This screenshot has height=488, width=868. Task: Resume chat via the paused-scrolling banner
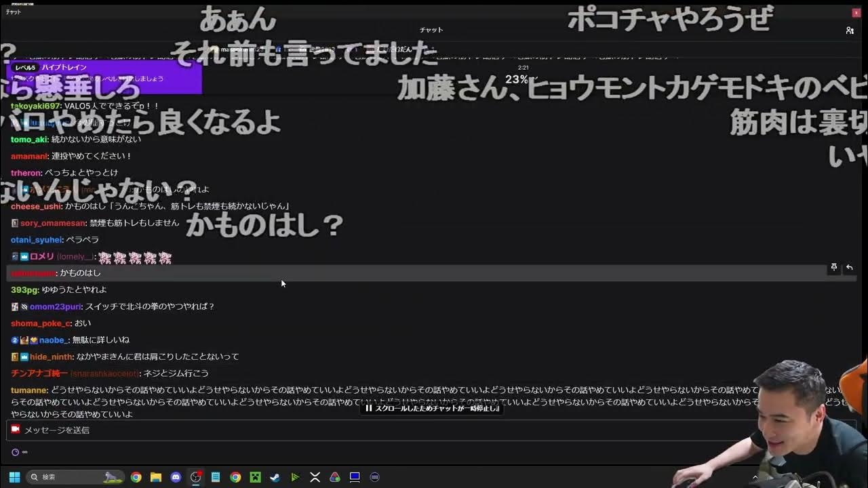[432, 408]
